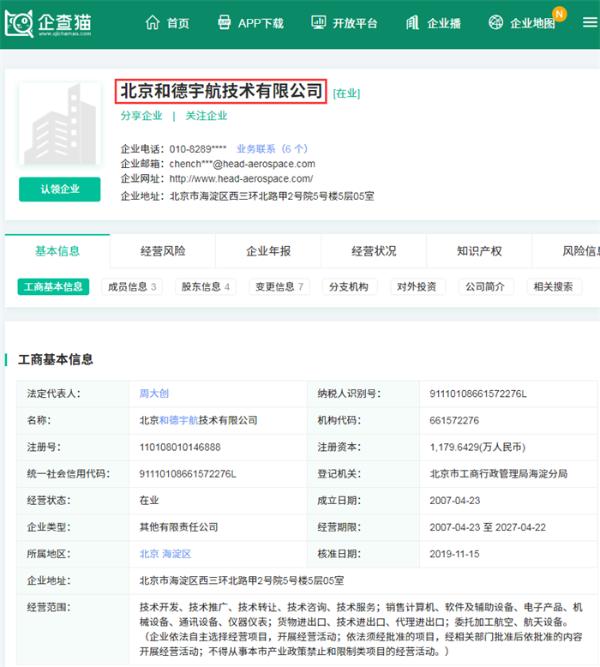
Task: Click the home icon beside 首页
Action: point(152,23)
